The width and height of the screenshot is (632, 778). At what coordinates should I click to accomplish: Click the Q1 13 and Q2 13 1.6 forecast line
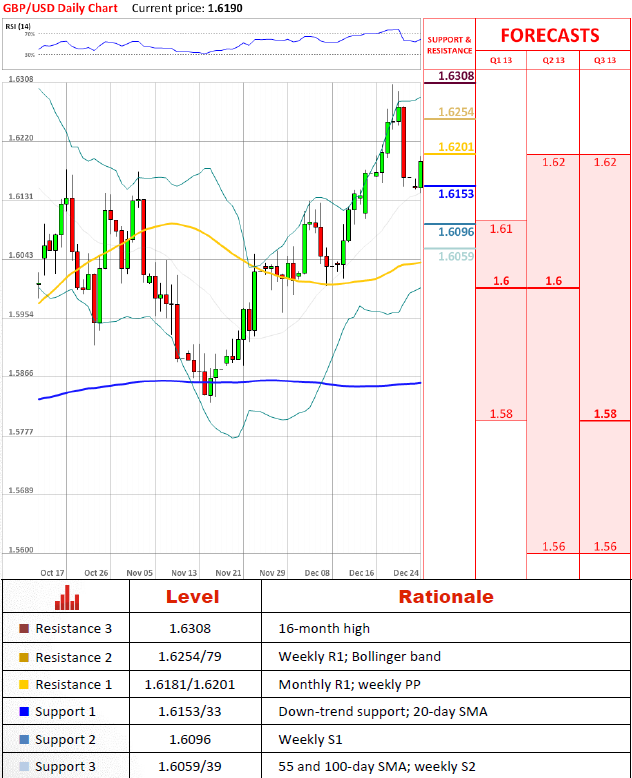[x=527, y=288]
